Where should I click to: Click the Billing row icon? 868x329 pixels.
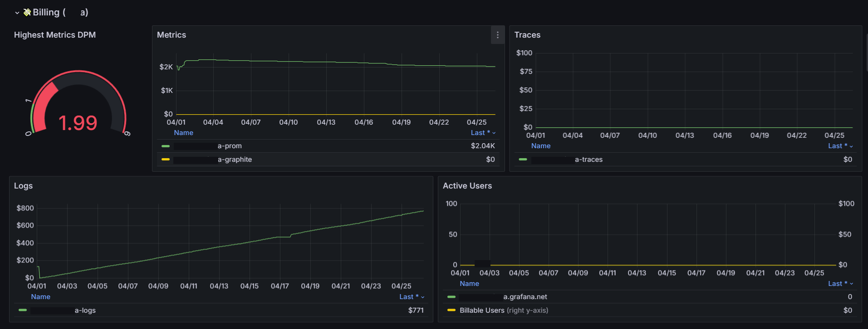pos(27,12)
